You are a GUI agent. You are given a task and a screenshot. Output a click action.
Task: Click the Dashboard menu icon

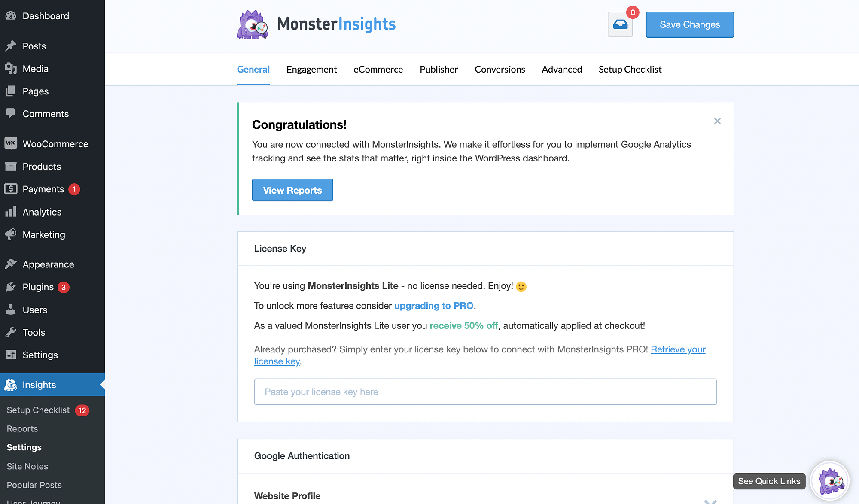(11, 15)
